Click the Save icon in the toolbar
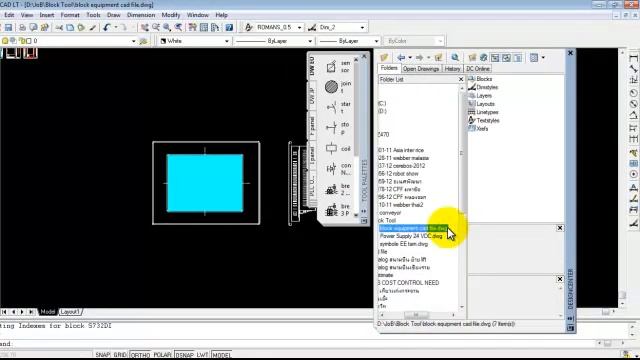The image size is (640, 360). click(x=8, y=27)
